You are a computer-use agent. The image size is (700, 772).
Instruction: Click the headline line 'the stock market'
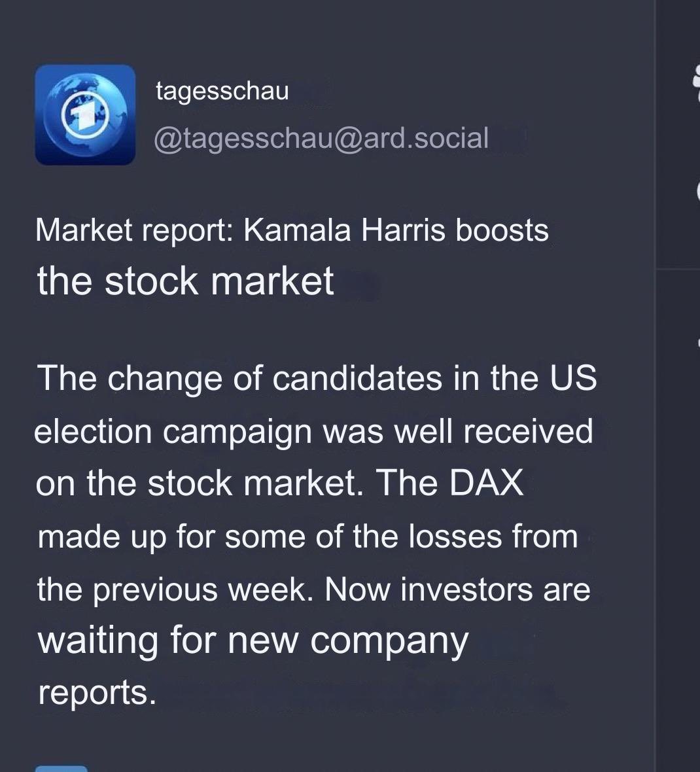pos(186,281)
